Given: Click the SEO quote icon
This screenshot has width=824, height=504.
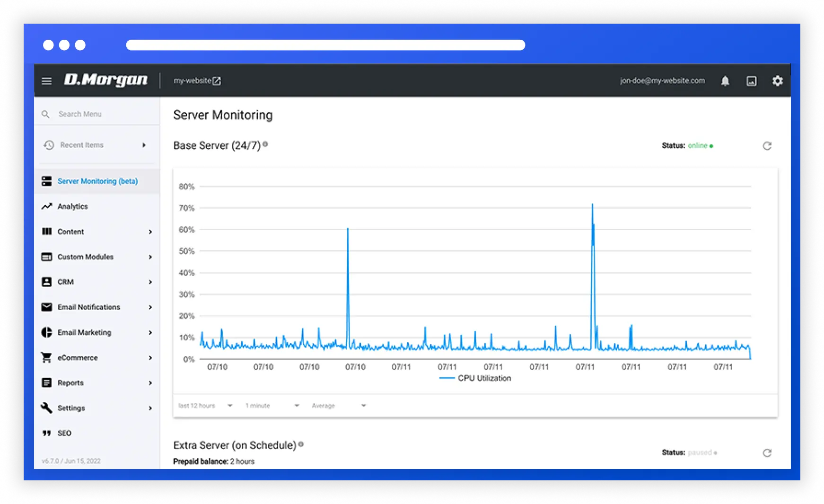Looking at the screenshot, I should click(46, 433).
